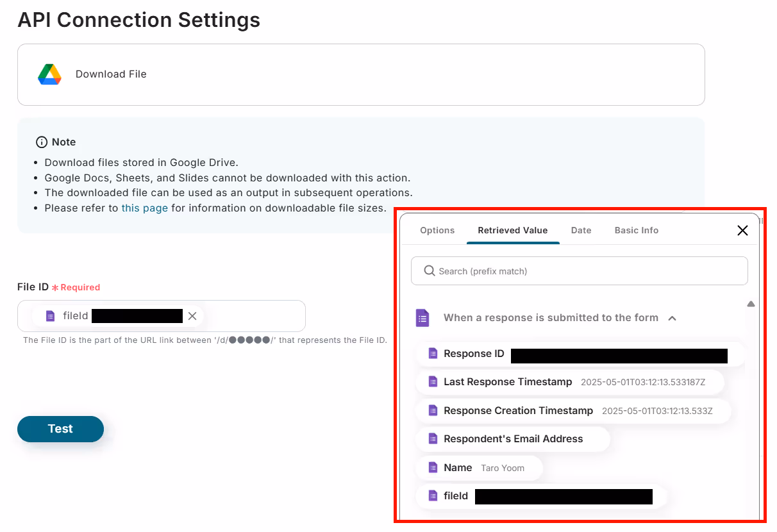Click the form icon on Response Creation Timestamp
The width and height of the screenshot is (777, 532).
click(433, 411)
